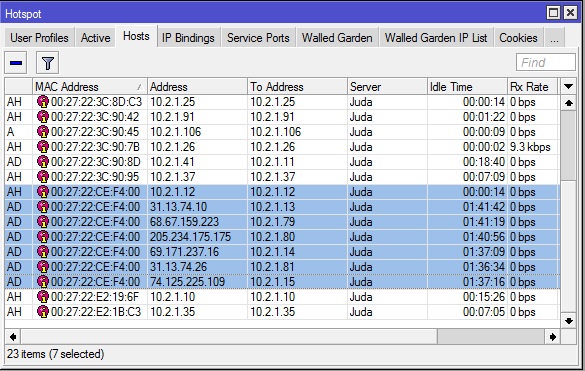585x371 pixels.
Task: Click the vertical scrollbar thumb
Action: tap(569, 146)
